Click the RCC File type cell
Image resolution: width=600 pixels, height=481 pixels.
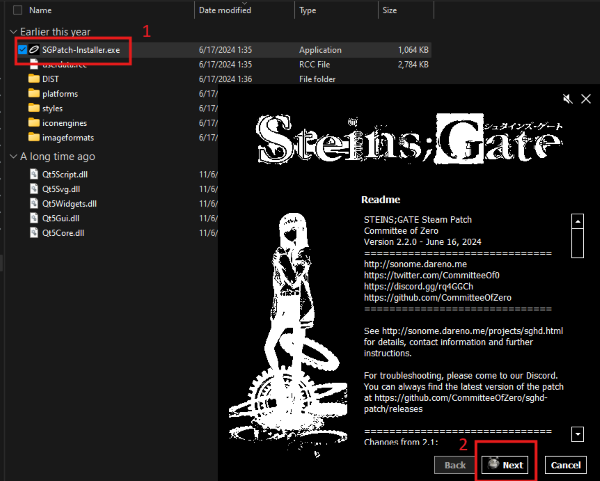tap(315, 64)
